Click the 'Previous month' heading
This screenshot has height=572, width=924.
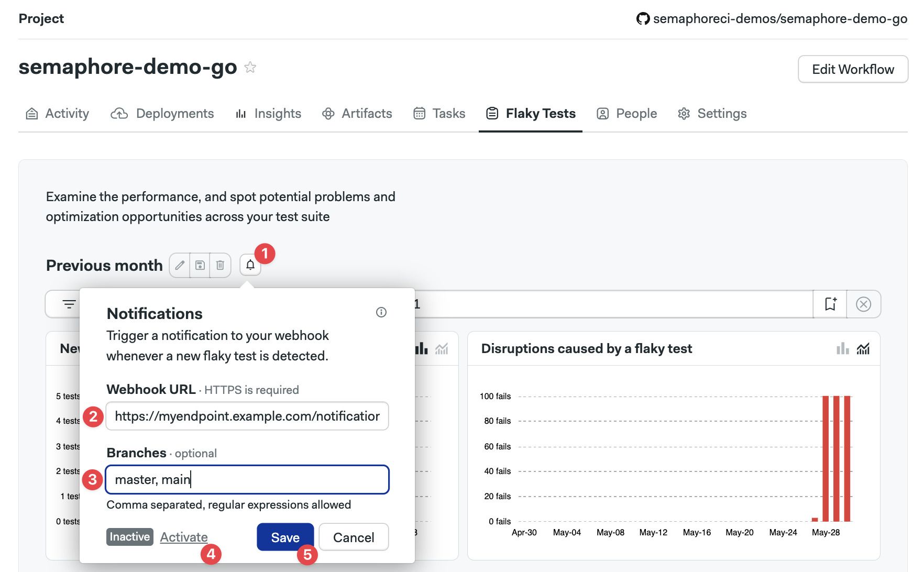104,265
